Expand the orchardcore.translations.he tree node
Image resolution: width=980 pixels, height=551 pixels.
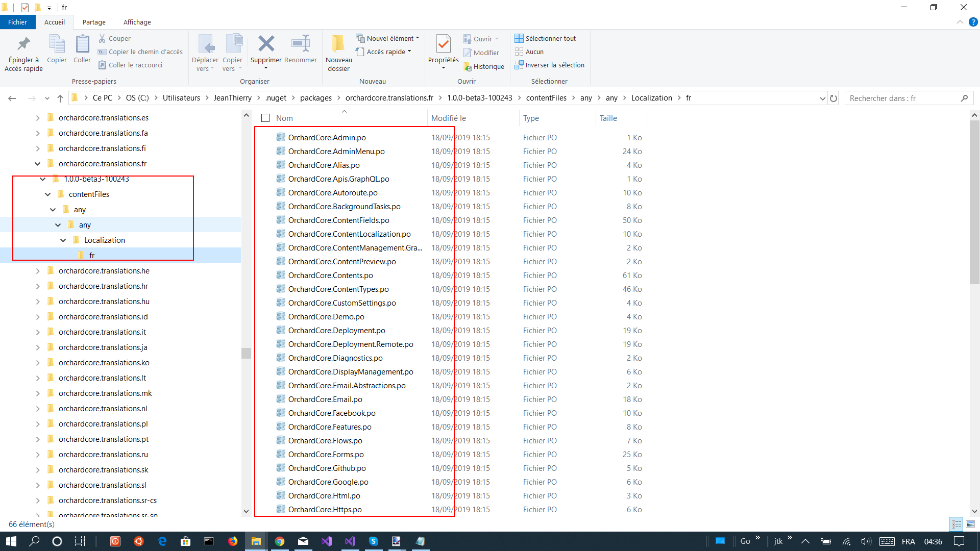tap(37, 270)
